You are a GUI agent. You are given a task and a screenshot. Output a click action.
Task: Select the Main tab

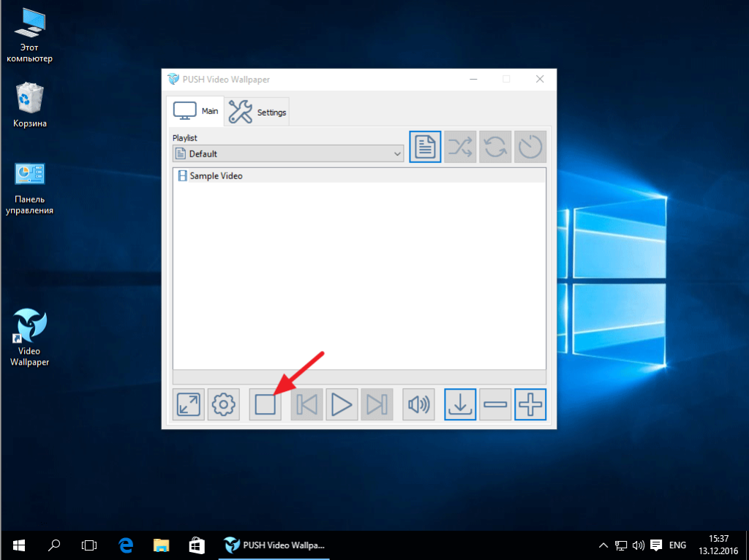pyautogui.click(x=195, y=112)
